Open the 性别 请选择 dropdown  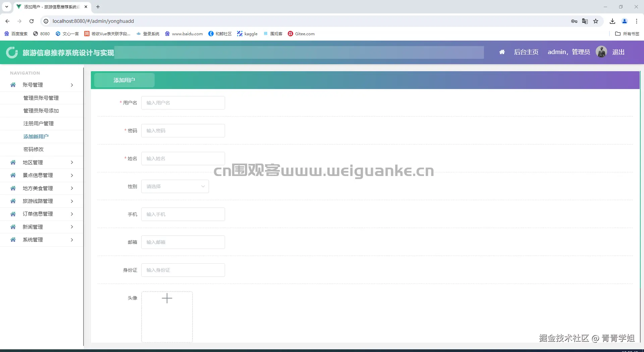175,186
